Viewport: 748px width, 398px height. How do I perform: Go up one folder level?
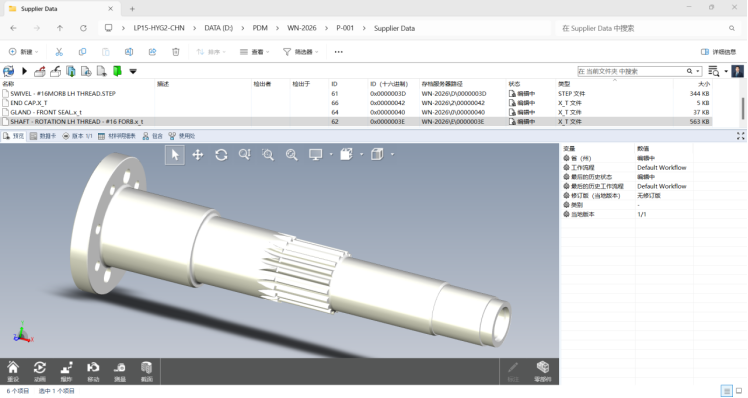60,28
